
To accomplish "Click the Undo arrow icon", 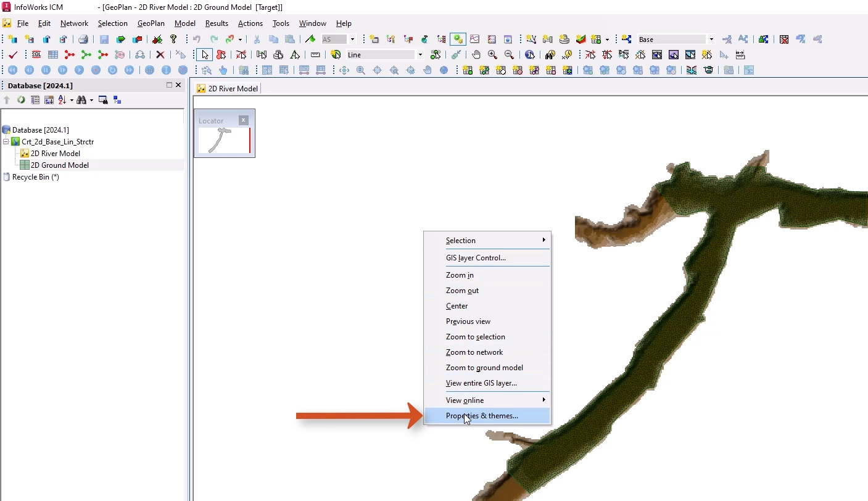I will pyautogui.click(x=197, y=39).
